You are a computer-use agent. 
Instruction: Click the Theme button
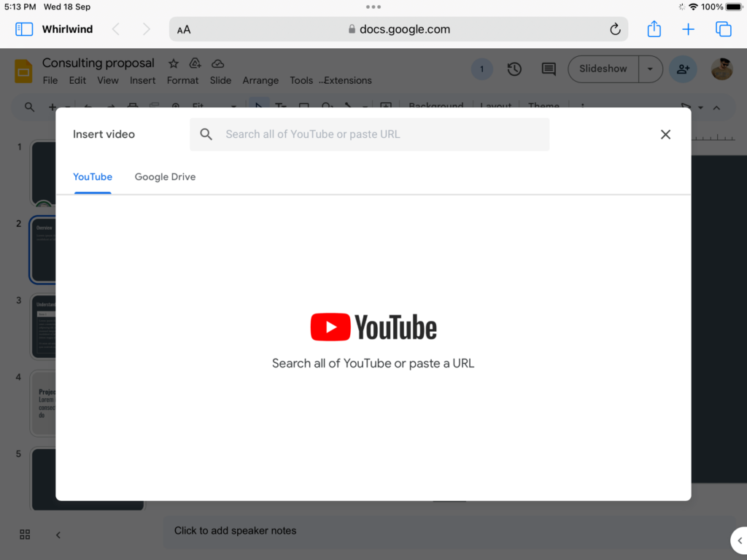click(x=543, y=106)
